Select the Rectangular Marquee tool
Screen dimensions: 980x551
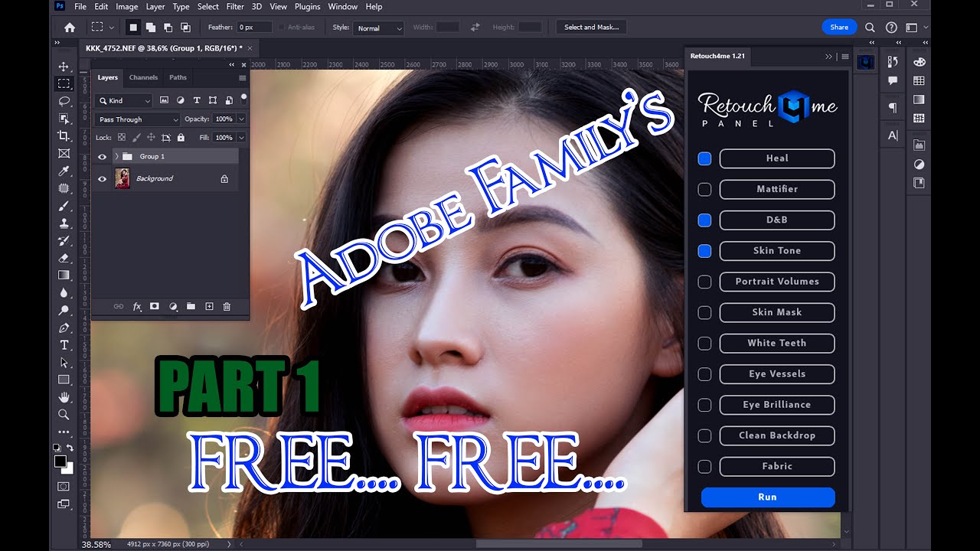click(64, 83)
